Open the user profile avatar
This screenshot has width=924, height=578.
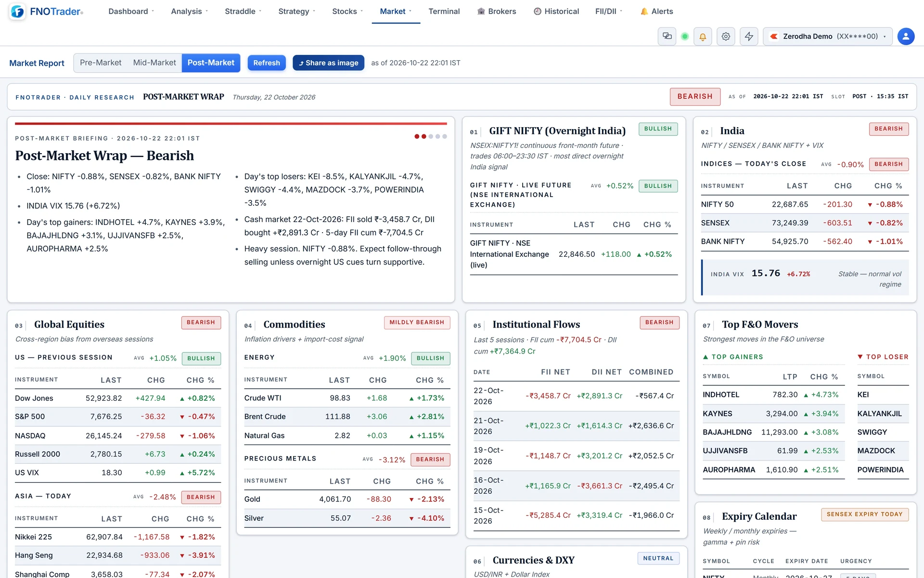(x=906, y=36)
